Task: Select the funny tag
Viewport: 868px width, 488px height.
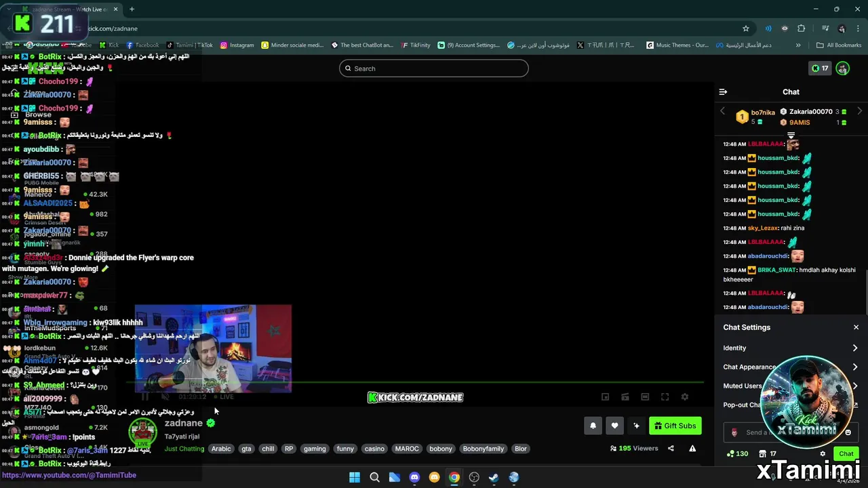Action: coord(345,449)
